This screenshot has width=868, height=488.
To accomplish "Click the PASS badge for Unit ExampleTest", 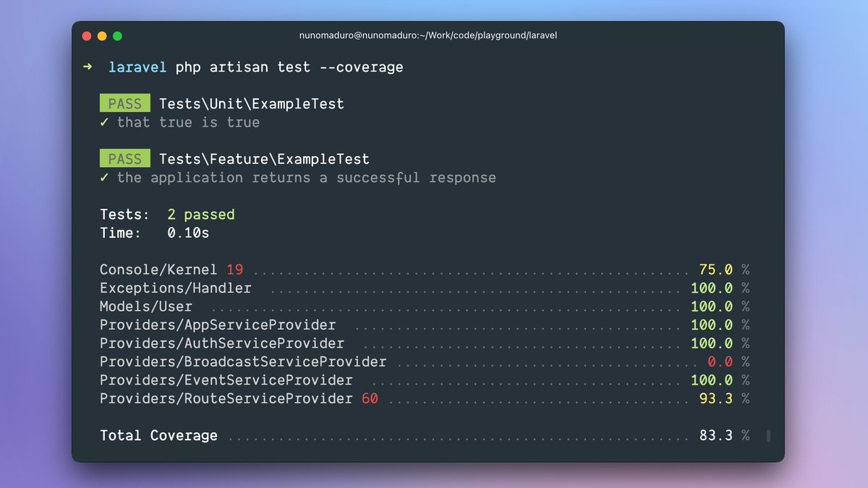I will [125, 104].
